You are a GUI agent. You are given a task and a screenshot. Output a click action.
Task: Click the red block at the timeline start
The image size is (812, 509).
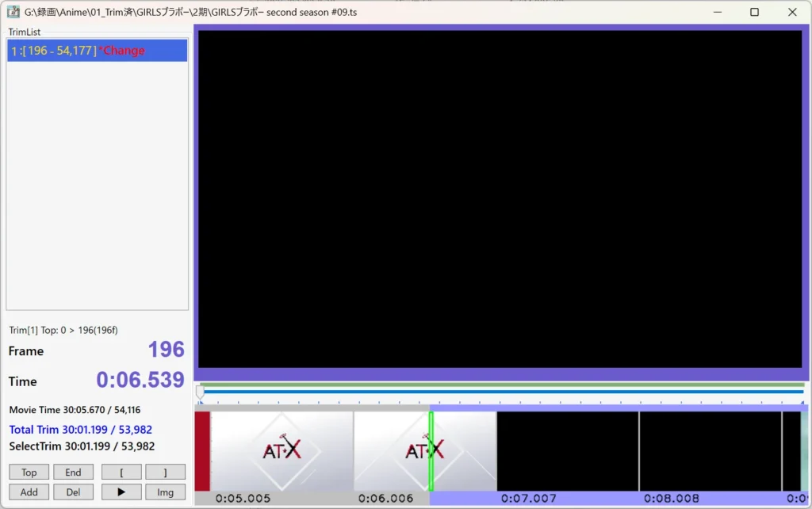click(x=202, y=451)
